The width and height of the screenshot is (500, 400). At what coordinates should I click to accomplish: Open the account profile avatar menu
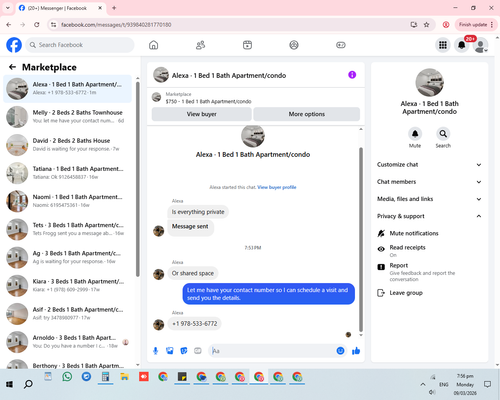pos(481,45)
